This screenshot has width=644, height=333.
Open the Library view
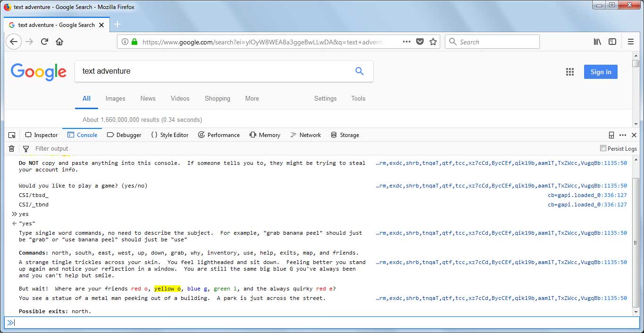click(x=597, y=42)
